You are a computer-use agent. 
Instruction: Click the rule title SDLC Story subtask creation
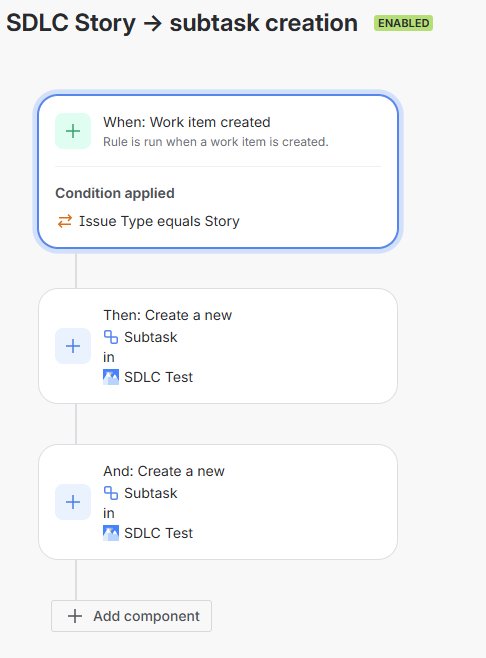click(182, 23)
